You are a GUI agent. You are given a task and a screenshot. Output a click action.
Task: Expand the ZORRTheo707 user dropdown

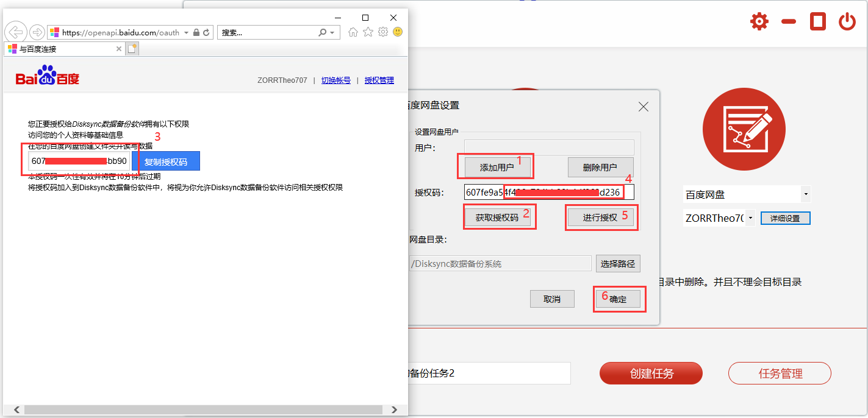coord(750,218)
